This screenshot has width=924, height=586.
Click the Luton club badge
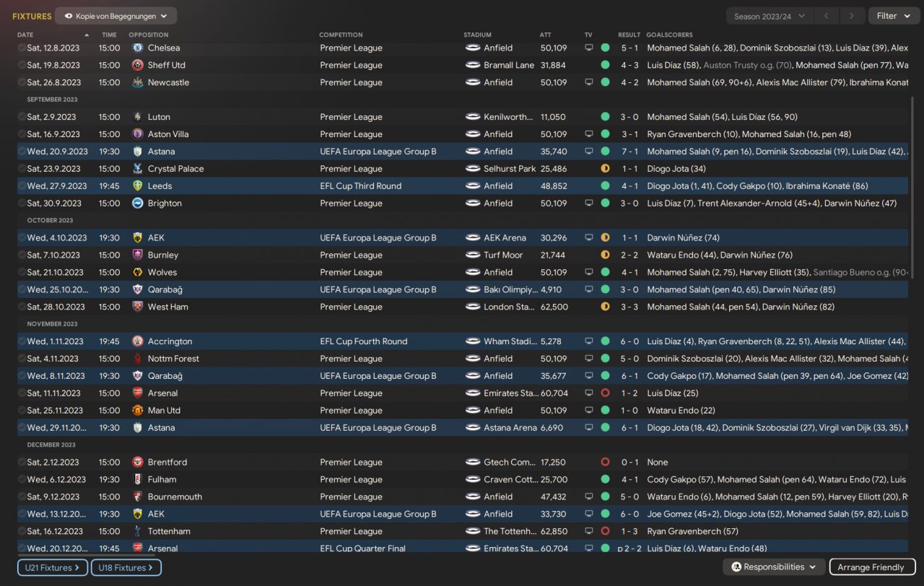point(138,117)
